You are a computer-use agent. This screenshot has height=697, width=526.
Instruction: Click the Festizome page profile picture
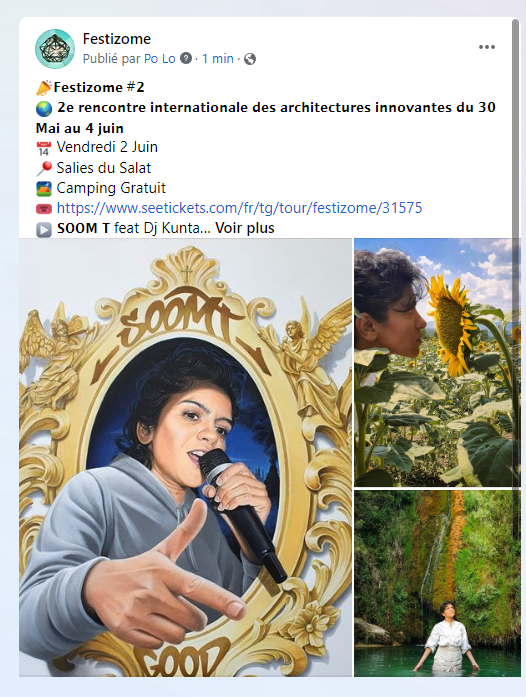(55, 49)
